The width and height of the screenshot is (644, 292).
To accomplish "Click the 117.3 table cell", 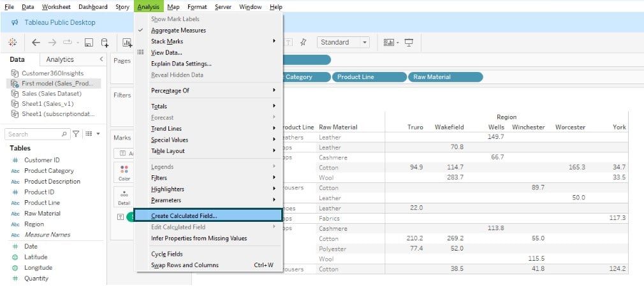I will 617,218.
